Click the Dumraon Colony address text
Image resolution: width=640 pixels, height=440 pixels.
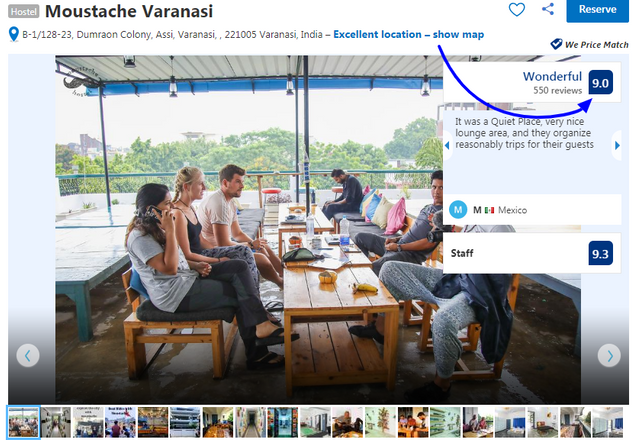(172, 34)
